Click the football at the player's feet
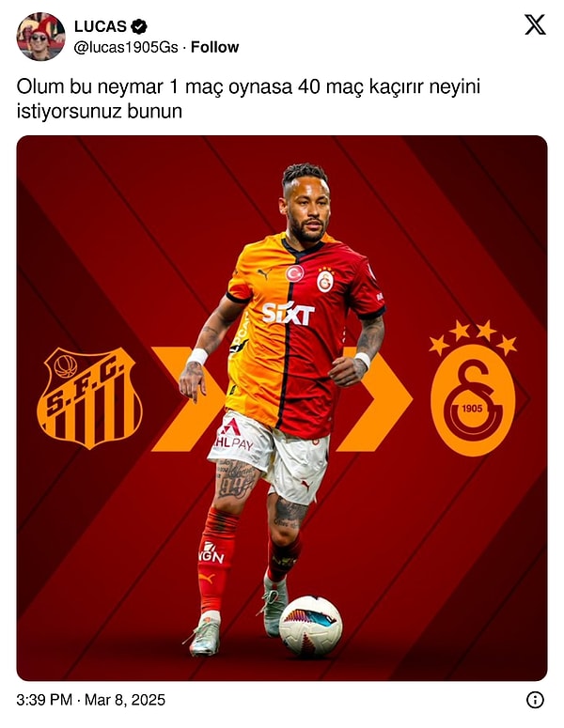Viewport: 564px width, 728px height. [x=311, y=627]
